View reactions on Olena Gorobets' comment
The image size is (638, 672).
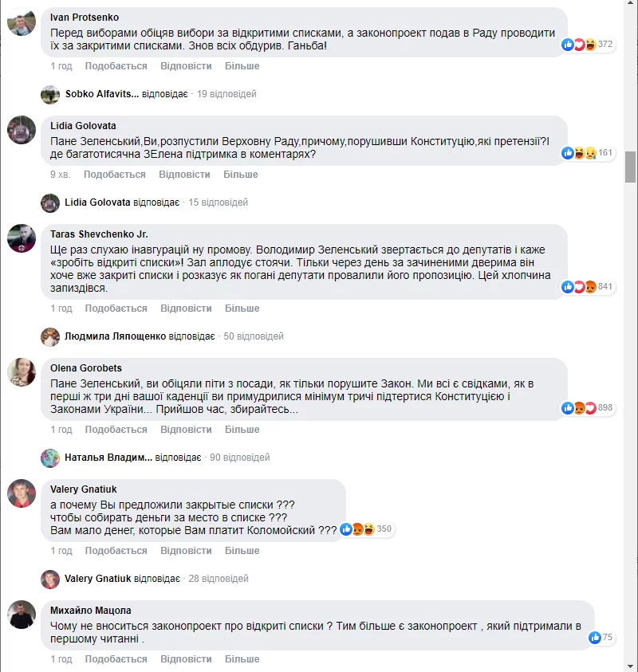click(578, 408)
